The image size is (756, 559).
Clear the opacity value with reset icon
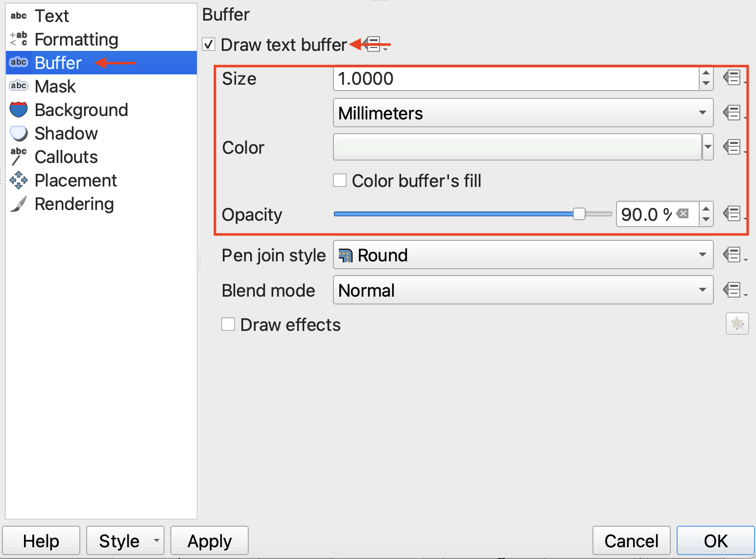coord(683,214)
